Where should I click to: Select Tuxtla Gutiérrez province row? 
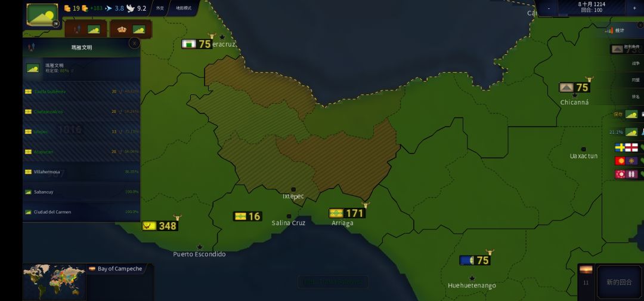click(x=81, y=91)
